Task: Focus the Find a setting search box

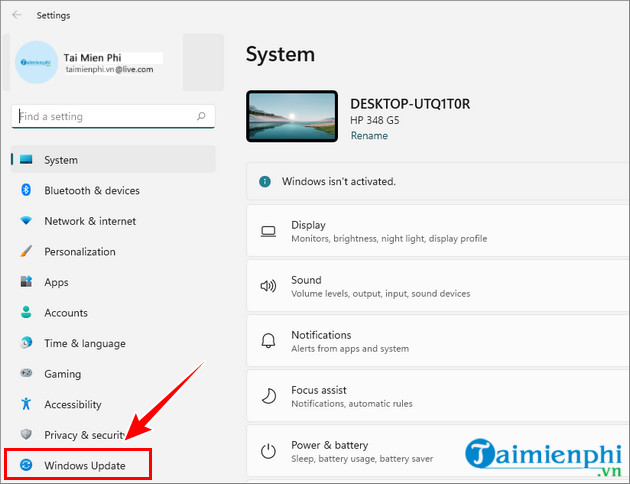Action: [x=113, y=116]
